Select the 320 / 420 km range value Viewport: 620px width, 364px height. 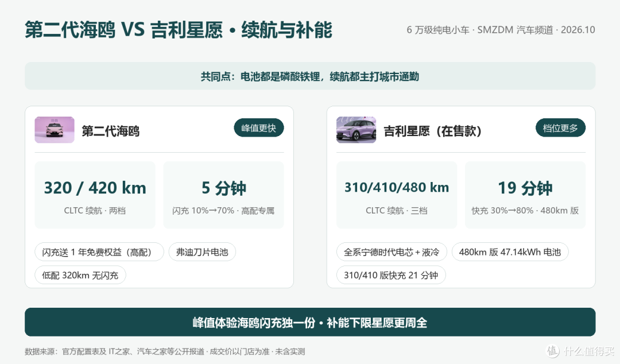point(95,188)
